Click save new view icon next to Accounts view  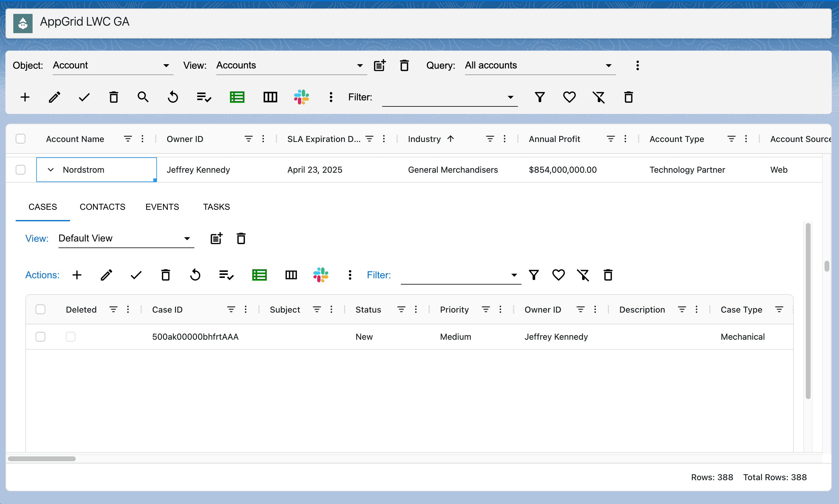pyautogui.click(x=380, y=65)
